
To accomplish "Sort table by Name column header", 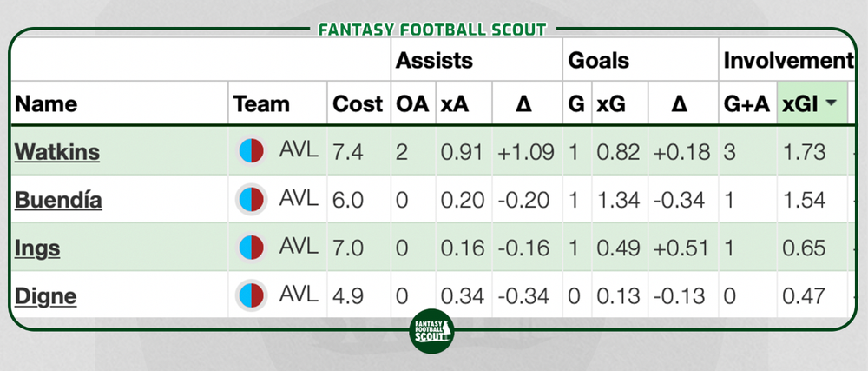I will [47, 104].
